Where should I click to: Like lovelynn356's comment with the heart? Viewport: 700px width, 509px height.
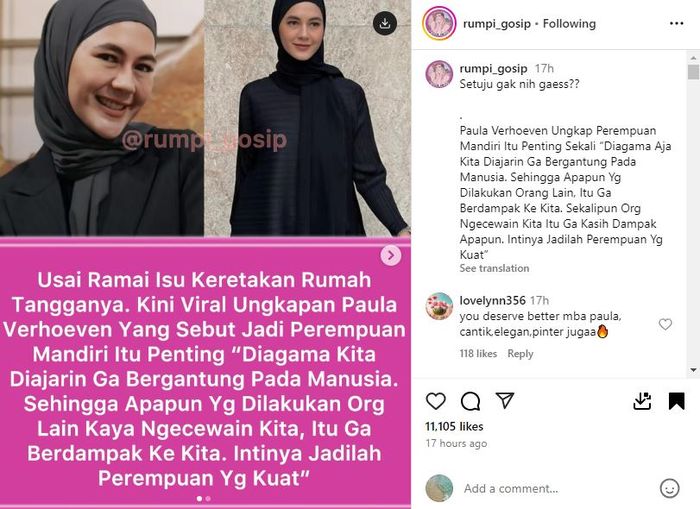tap(665, 324)
